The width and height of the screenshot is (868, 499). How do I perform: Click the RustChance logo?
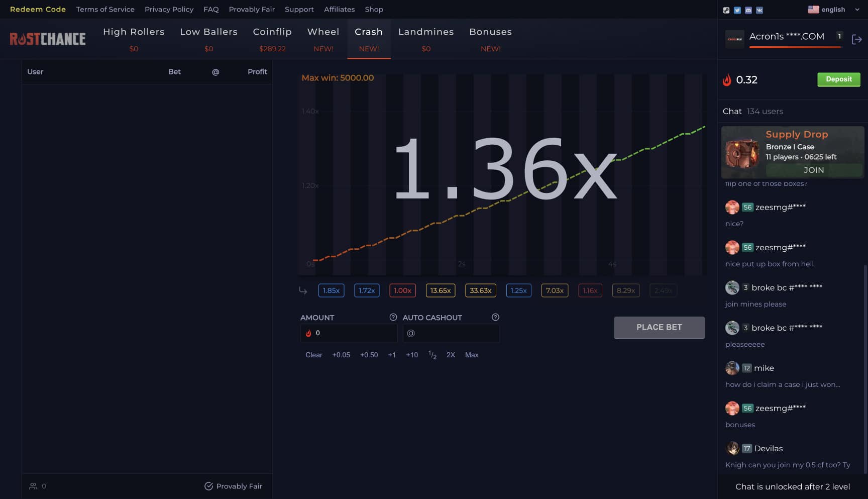(48, 39)
